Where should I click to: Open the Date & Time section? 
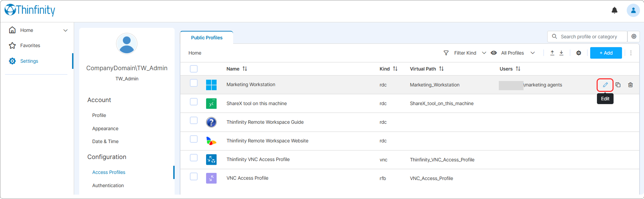tap(105, 141)
